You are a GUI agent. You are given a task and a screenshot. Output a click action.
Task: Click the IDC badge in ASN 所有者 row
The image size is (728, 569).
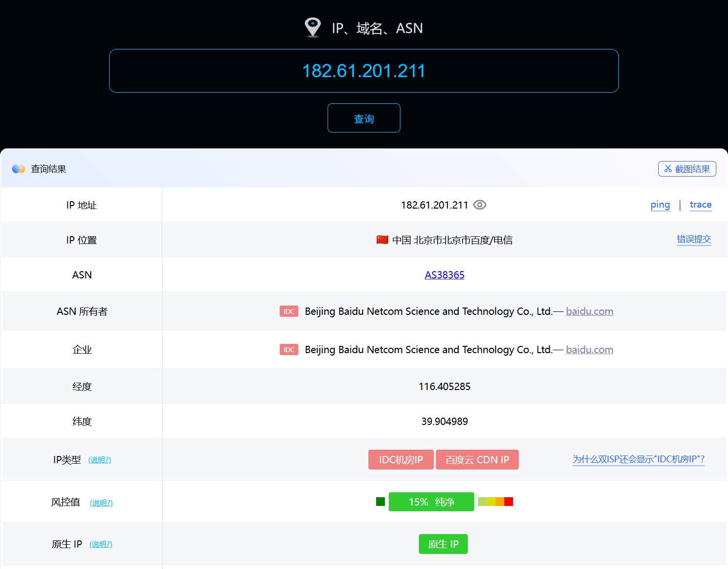[289, 311]
